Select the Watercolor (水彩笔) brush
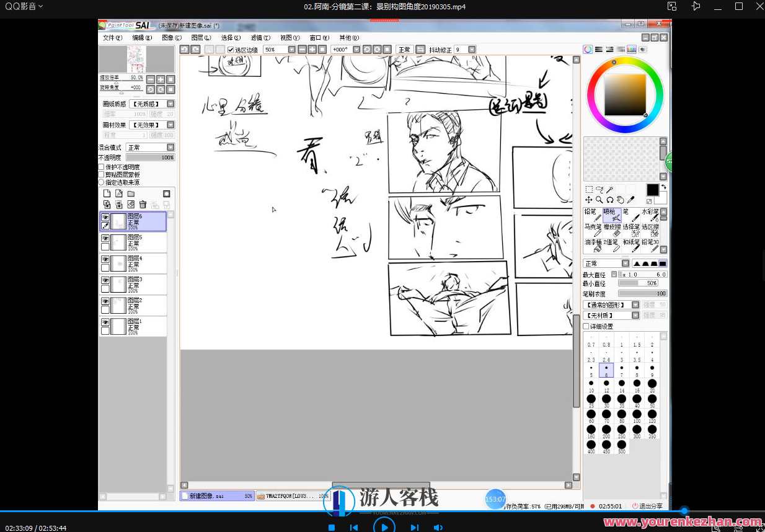Image resolution: width=765 pixels, height=532 pixels. point(650,216)
